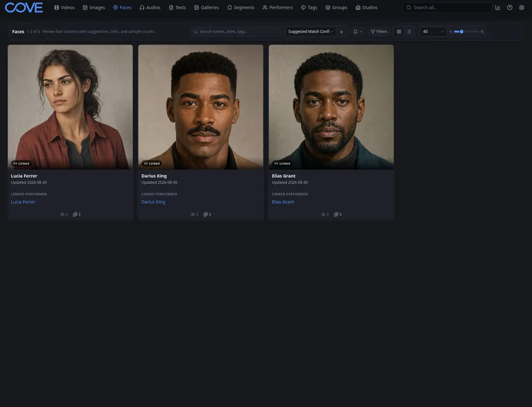The image size is (532, 407).
Task: Open the Videos section
Action: tap(64, 8)
